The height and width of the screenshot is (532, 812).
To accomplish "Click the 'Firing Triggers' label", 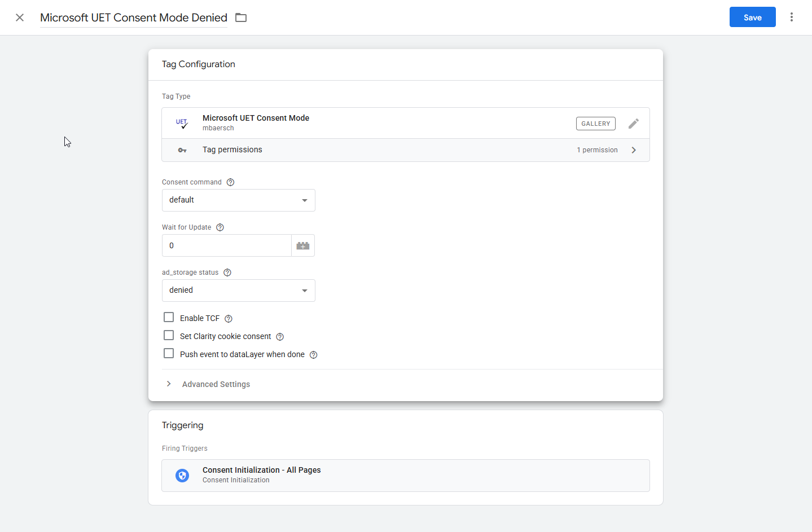I will click(185, 449).
